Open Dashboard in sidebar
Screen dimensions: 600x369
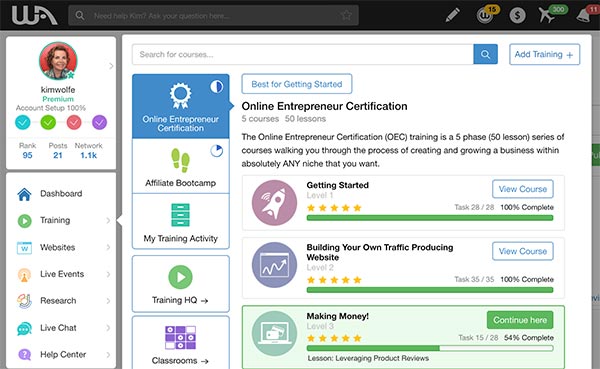[x=61, y=194]
